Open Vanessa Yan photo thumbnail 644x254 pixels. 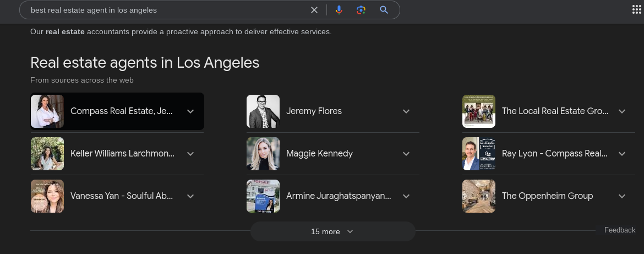[x=47, y=196]
